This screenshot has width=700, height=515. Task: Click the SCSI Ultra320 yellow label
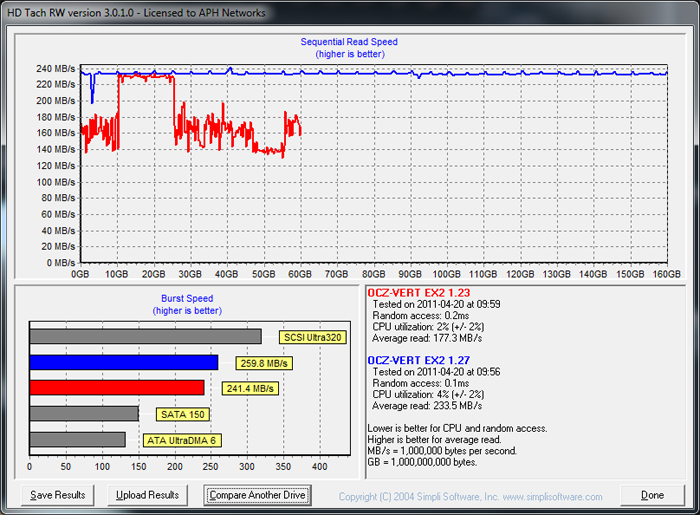pyautogui.click(x=313, y=337)
